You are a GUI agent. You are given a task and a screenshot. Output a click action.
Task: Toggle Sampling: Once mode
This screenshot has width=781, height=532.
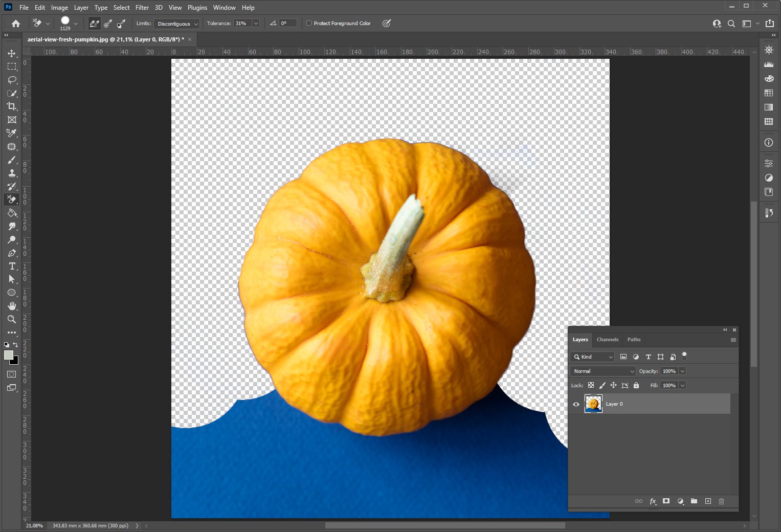[x=108, y=24]
